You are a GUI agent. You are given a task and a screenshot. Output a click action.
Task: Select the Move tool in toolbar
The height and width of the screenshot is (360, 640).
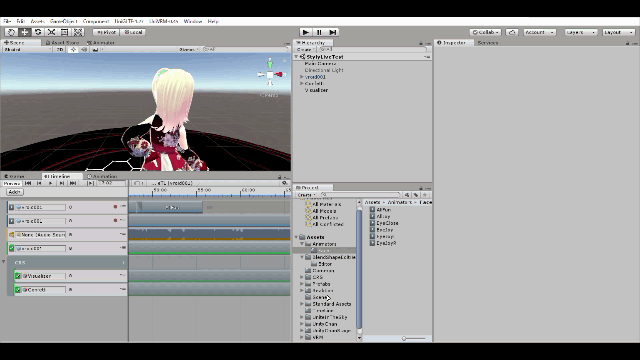[x=24, y=32]
